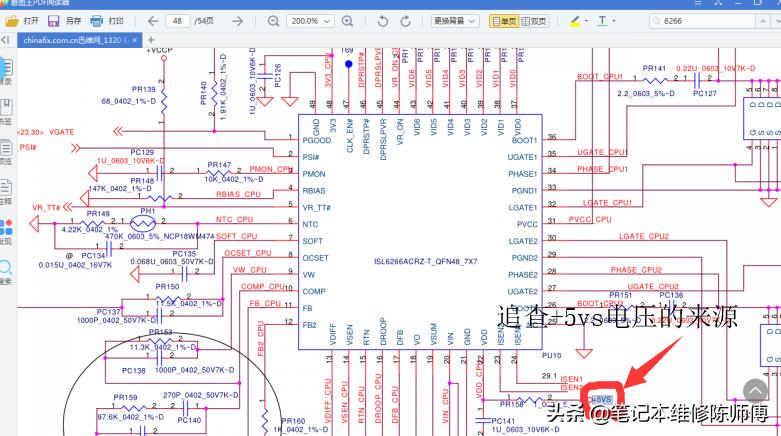This screenshot has width=781, height=436.
Task: Go to next page with right arrow
Action: [238, 21]
